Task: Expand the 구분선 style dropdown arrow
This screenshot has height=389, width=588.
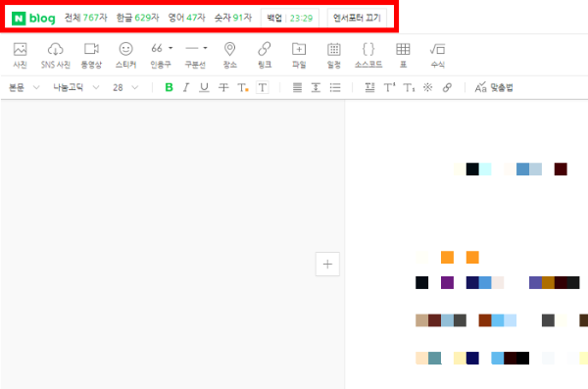Action: coord(205,48)
